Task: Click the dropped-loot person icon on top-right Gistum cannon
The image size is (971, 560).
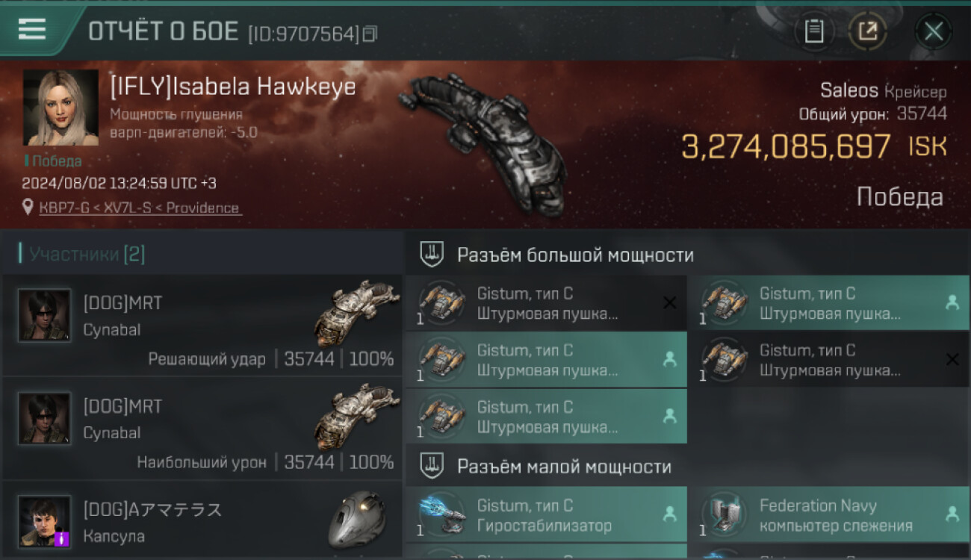Action: pyautogui.click(x=952, y=302)
